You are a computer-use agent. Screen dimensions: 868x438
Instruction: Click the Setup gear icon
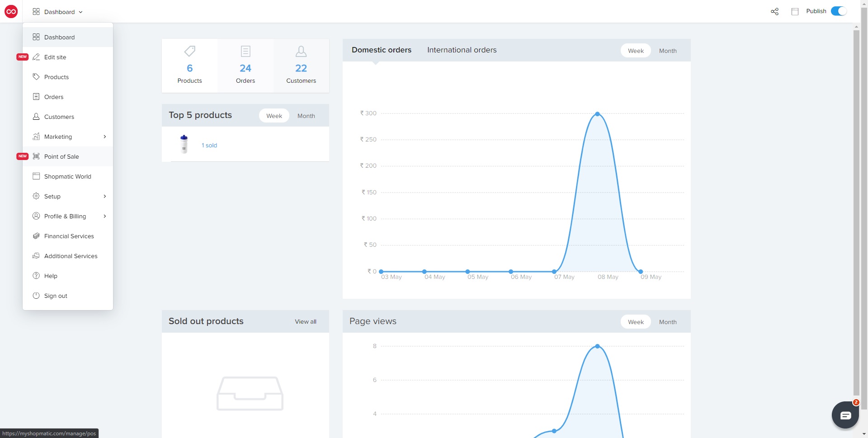click(36, 196)
